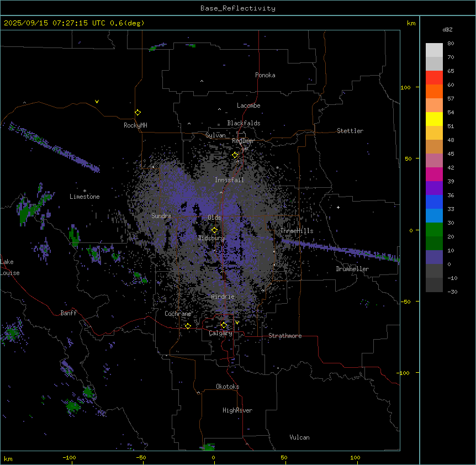The image size is (476, 465).
Task: Click the HighRiver label
Action: pyautogui.click(x=237, y=410)
